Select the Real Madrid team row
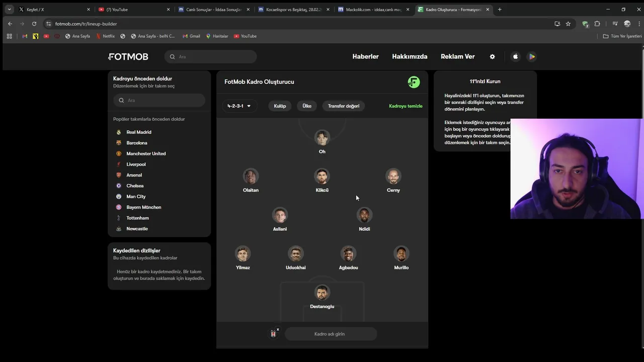 click(159, 132)
